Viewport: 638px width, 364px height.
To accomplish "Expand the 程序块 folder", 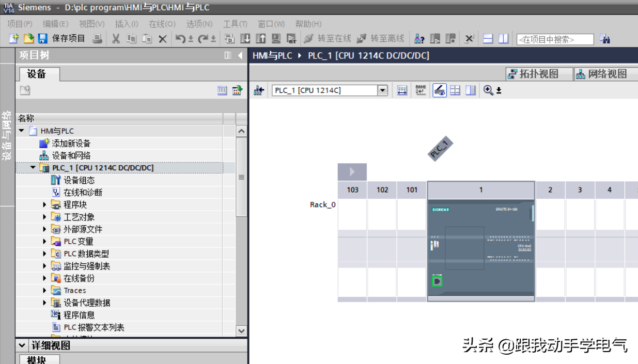I will pos(44,204).
